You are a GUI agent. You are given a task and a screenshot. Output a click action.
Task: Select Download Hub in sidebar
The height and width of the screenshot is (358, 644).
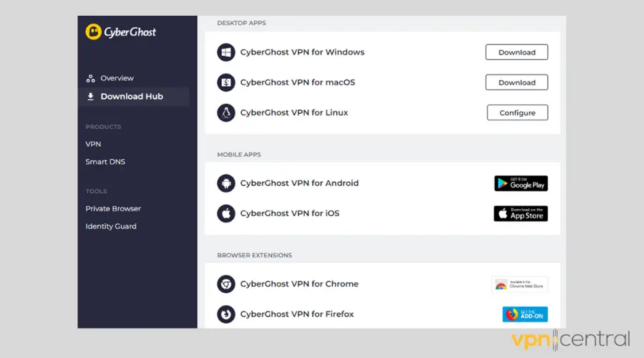132,97
